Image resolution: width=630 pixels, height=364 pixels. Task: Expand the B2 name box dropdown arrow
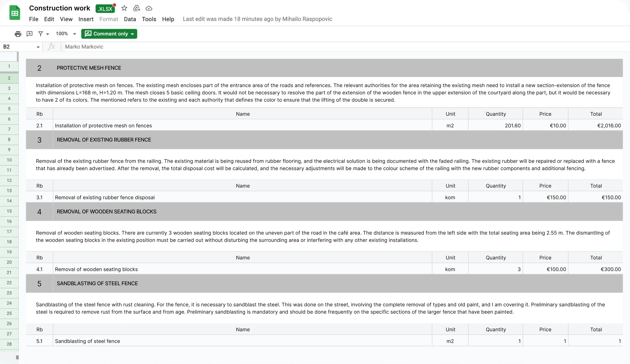pyautogui.click(x=38, y=47)
